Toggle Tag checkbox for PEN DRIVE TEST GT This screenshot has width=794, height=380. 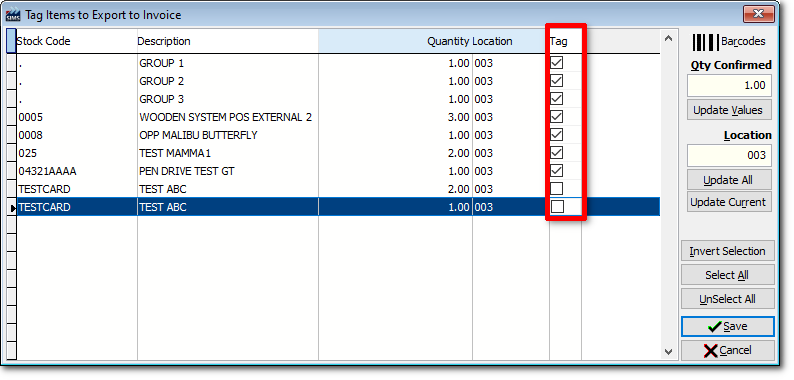click(557, 171)
